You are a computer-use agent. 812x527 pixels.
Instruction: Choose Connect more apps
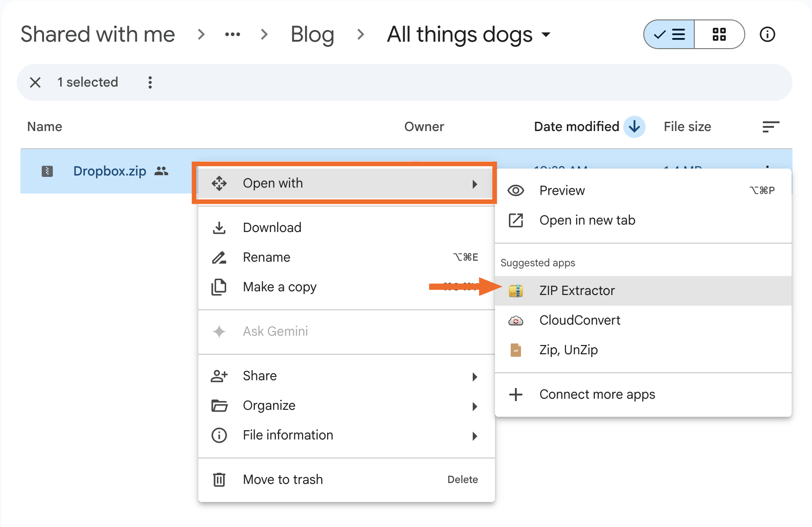tap(643, 394)
